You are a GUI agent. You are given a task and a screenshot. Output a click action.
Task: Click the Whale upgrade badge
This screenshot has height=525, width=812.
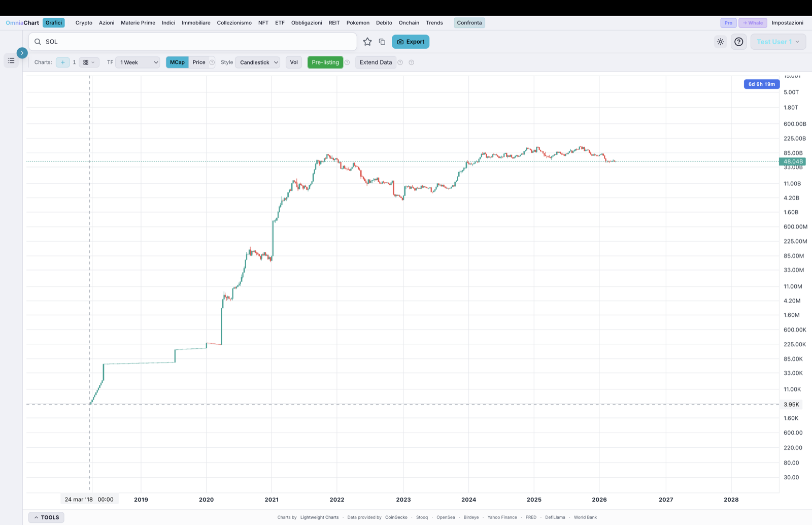(x=753, y=23)
